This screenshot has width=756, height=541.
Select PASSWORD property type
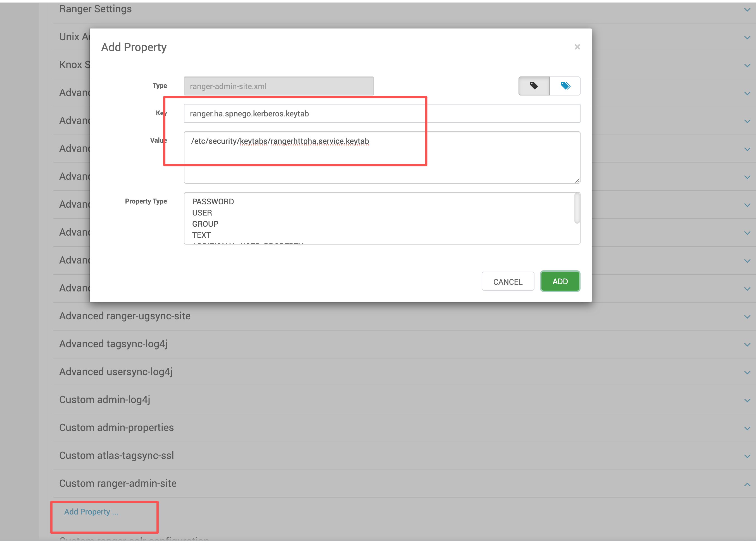pos(213,202)
